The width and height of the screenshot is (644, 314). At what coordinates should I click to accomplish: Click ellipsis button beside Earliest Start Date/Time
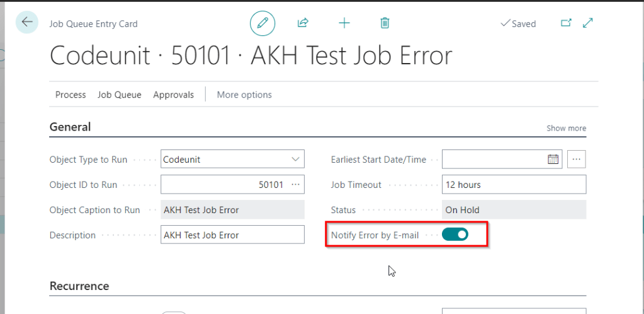(x=577, y=160)
